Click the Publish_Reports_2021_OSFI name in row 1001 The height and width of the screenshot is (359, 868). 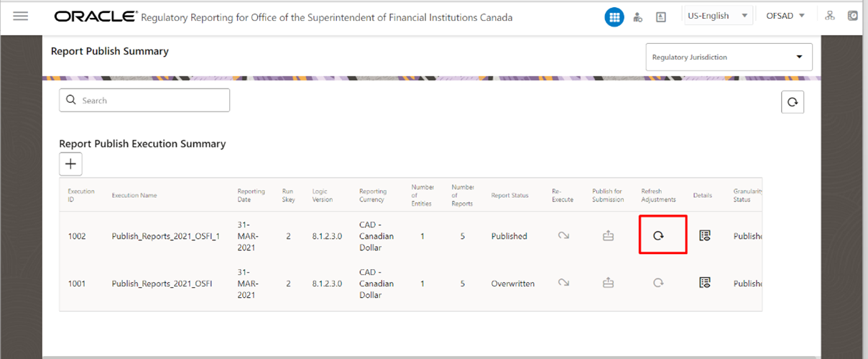(x=162, y=283)
